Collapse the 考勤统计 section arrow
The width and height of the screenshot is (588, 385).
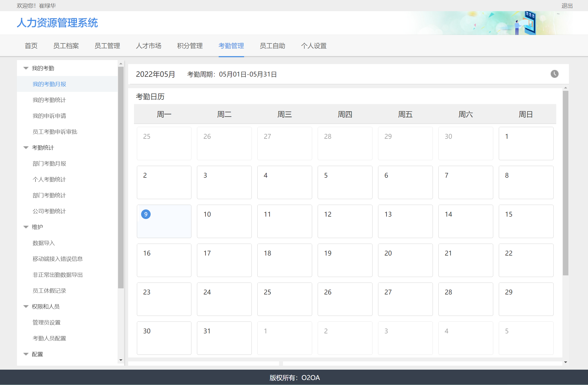(26, 148)
